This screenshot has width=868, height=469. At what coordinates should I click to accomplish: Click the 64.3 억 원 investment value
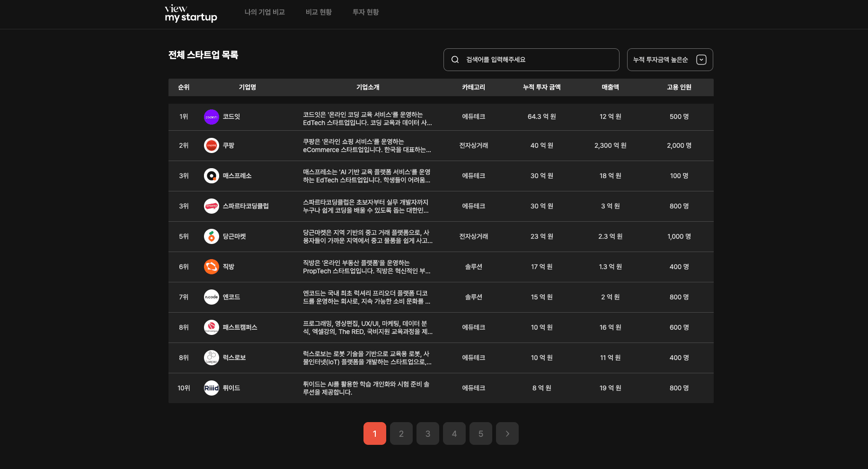(542, 117)
